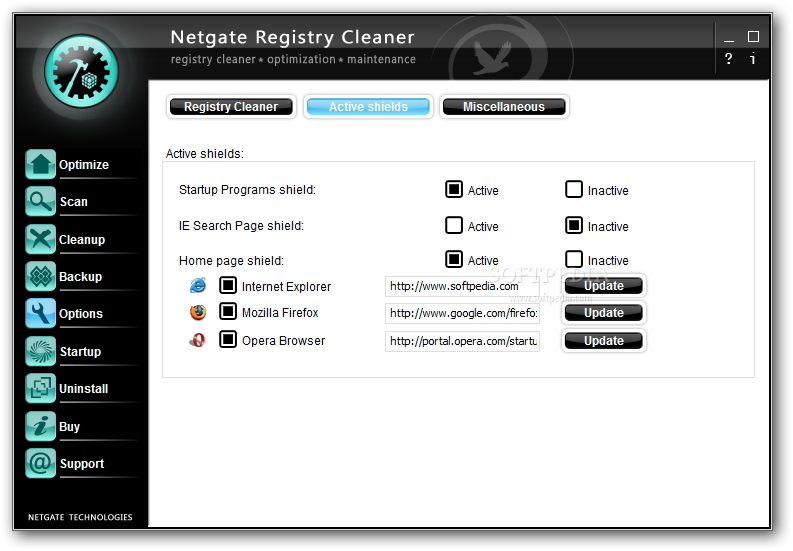This screenshot has width=793, height=551.
Task: Click the Buy info icon
Action: [x=40, y=426]
